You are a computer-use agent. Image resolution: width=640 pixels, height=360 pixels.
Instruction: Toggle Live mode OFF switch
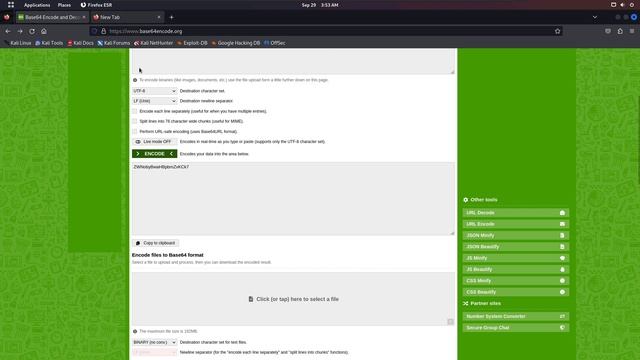pyautogui.click(x=154, y=142)
